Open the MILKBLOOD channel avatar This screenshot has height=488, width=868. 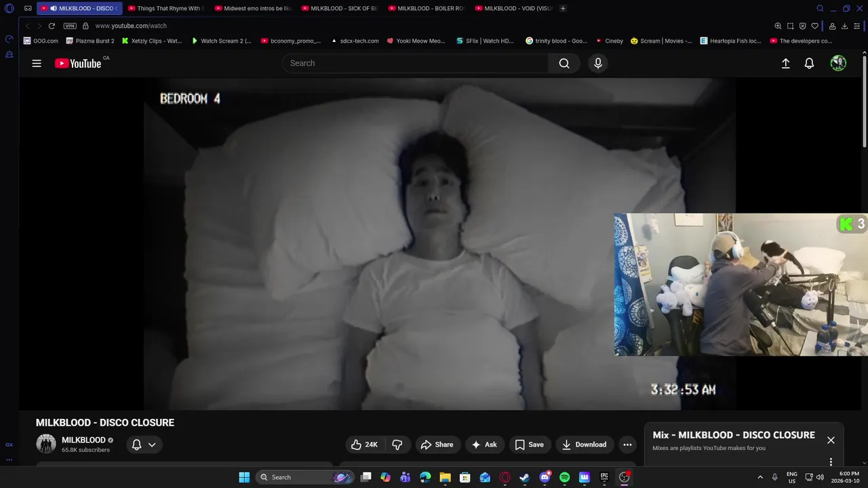46,444
